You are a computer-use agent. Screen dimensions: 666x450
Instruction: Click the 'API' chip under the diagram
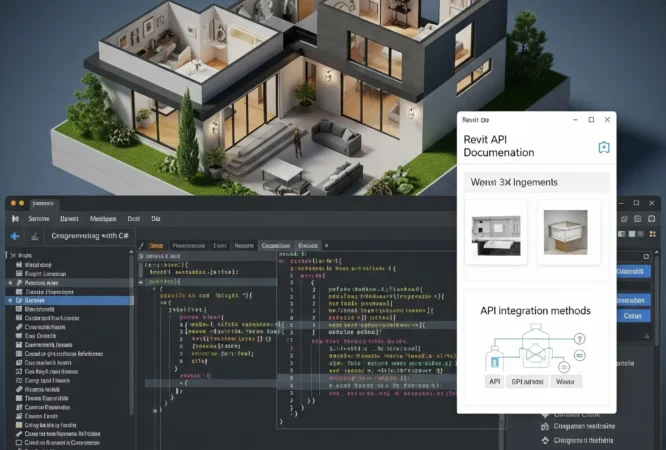pos(494,382)
